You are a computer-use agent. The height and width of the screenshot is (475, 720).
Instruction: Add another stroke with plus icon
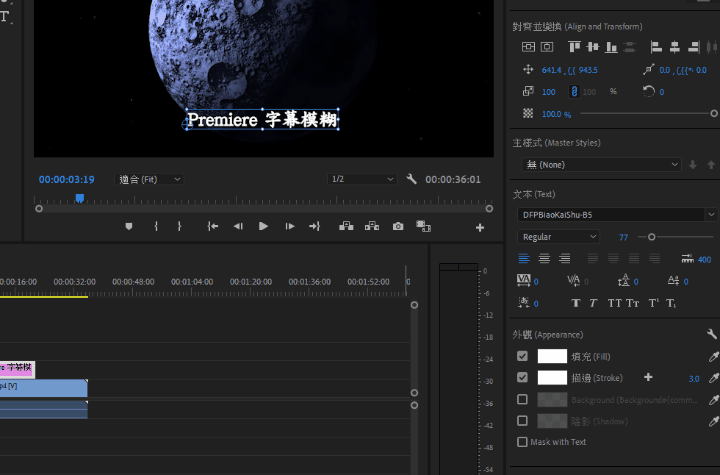tap(648, 378)
